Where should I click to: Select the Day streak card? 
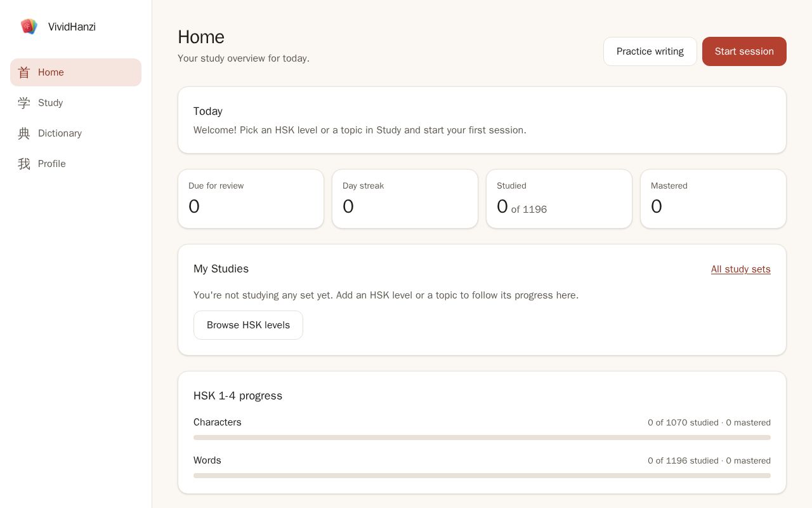(x=405, y=199)
